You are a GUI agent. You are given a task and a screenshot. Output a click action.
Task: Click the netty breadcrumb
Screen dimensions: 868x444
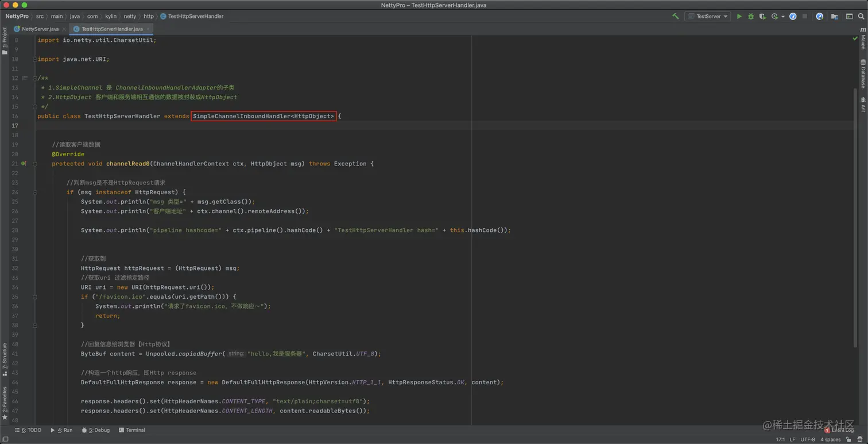coord(130,16)
